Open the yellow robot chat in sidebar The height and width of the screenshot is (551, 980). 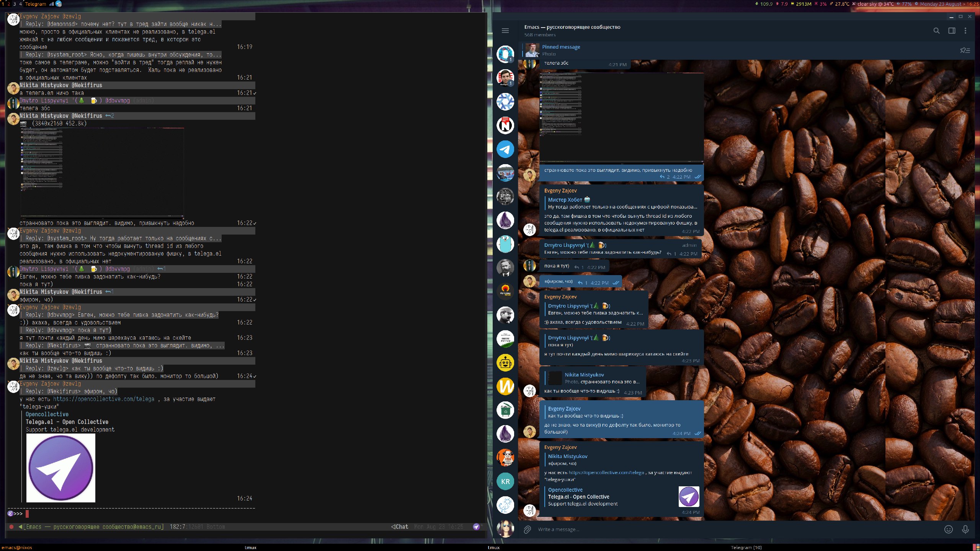coord(505,363)
